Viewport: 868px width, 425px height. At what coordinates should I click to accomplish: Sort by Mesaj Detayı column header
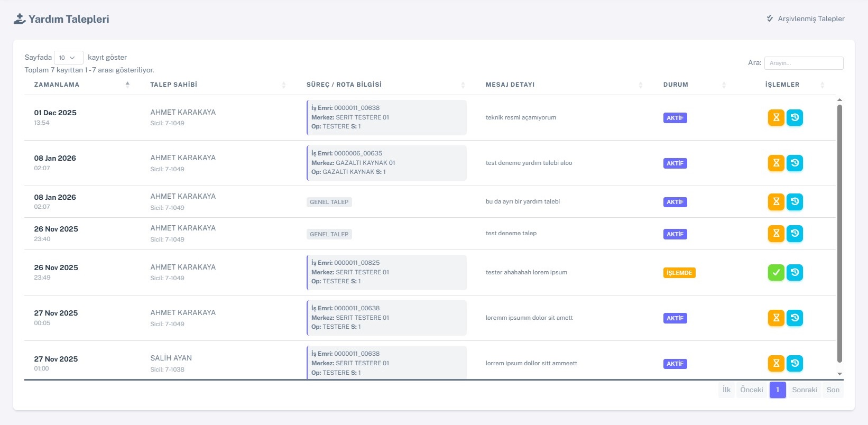[x=510, y=85]
